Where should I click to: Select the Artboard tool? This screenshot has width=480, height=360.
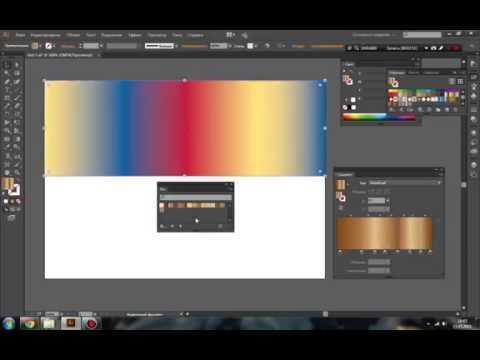coord(7,164)
